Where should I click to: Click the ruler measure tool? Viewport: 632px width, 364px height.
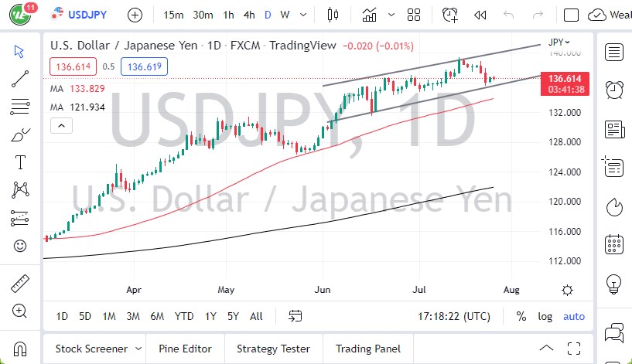(20, 284)
